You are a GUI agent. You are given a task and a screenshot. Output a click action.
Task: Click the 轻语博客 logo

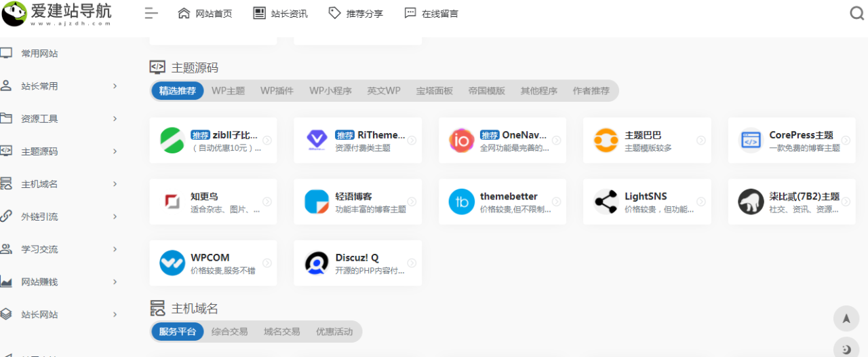[x=317, y=202]
